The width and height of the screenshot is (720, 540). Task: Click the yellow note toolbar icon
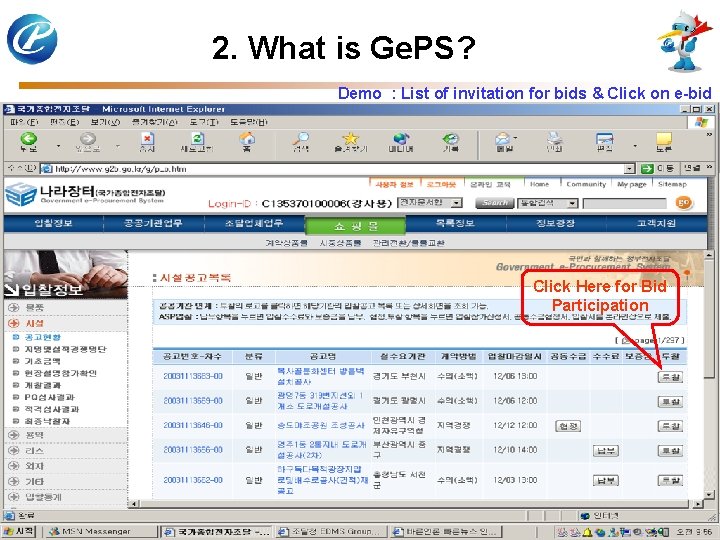pos(664,138)
